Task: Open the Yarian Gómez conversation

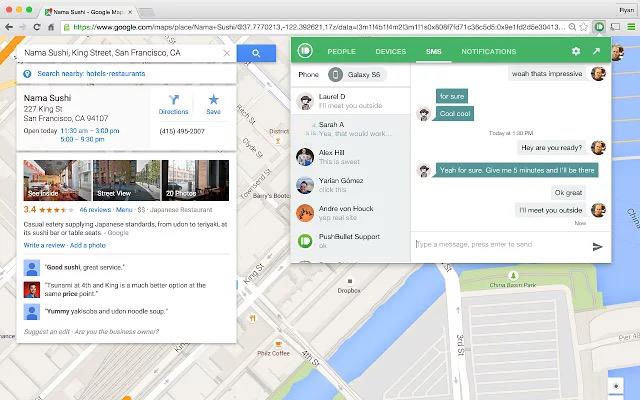Action: pos(350,185)
